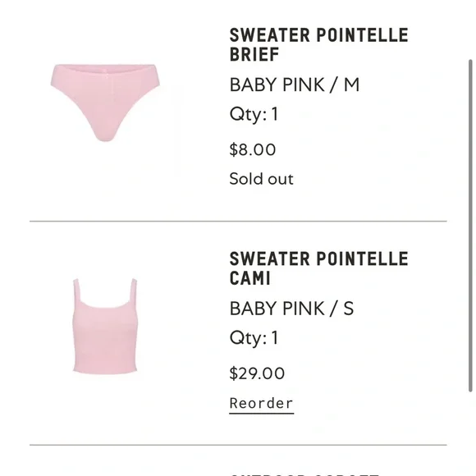Click the word CAMI in the second title

pos(249,278)
